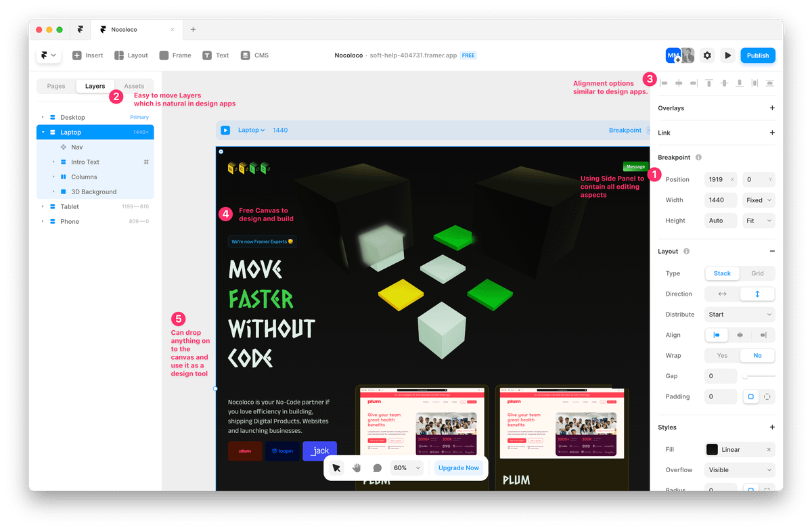Select the Frame tool
Viewport: 812px width, 529px height.
coord(175,55)
